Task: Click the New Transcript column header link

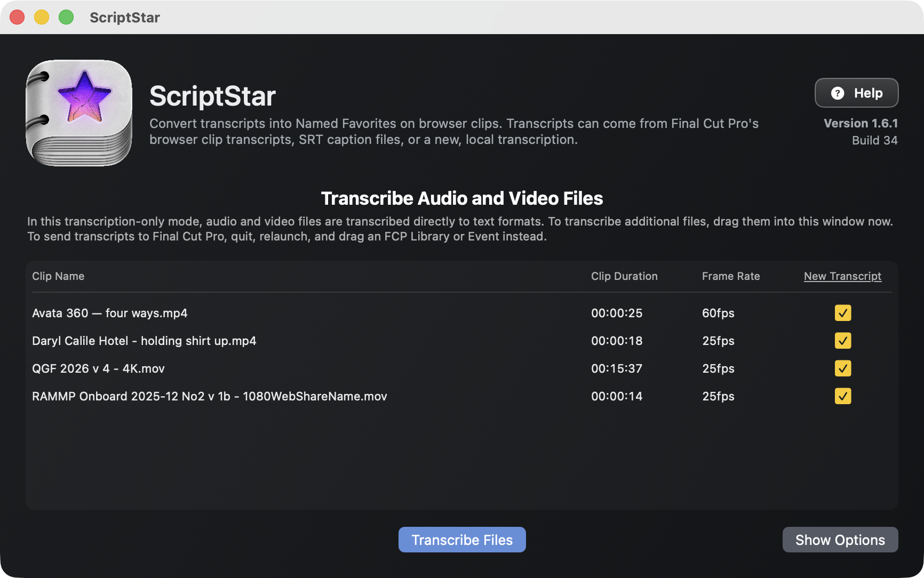Action: click(842, 276)
